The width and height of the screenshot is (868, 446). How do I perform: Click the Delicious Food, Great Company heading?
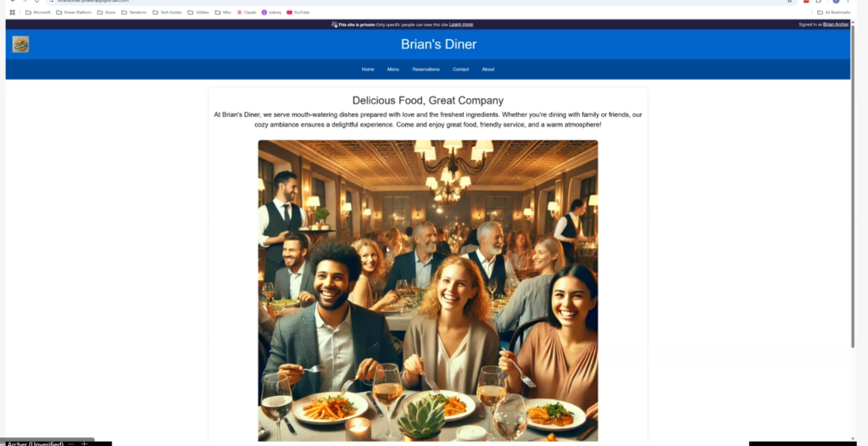[x=428, y=100]
